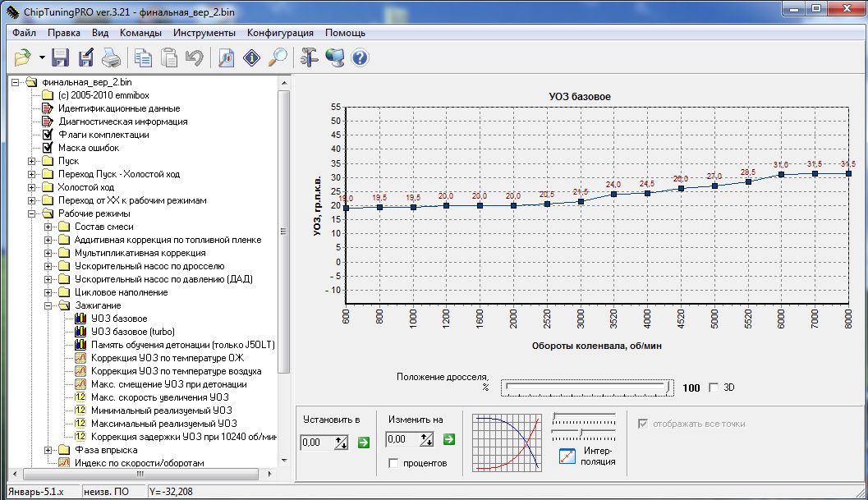Image resolution: width=868 pixels, height=500 pixels.
Task: Open the dropdown arrow beside the Open icon
Action: coord(41,57)
